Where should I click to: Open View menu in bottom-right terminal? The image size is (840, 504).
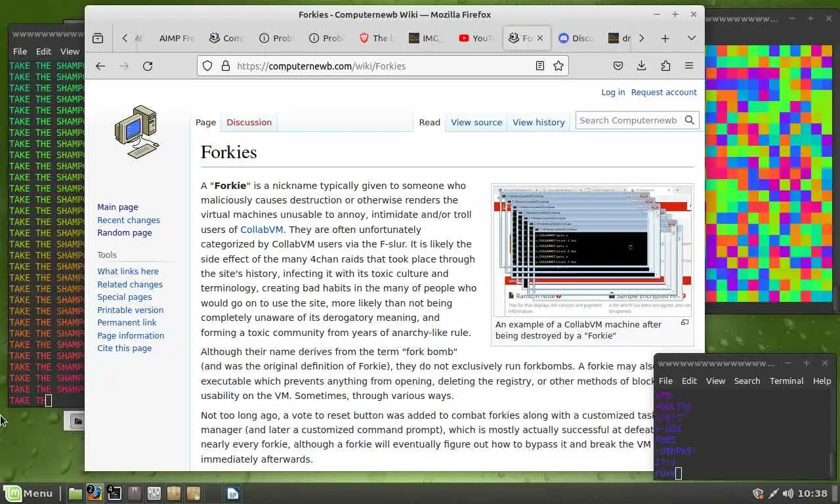(x=715, y=381)
